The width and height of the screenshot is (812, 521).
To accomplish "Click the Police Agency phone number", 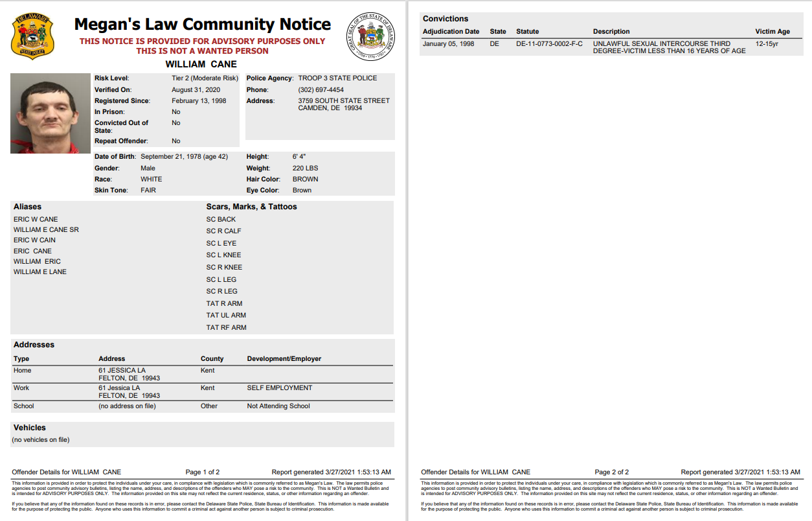I will coord(321,90).
